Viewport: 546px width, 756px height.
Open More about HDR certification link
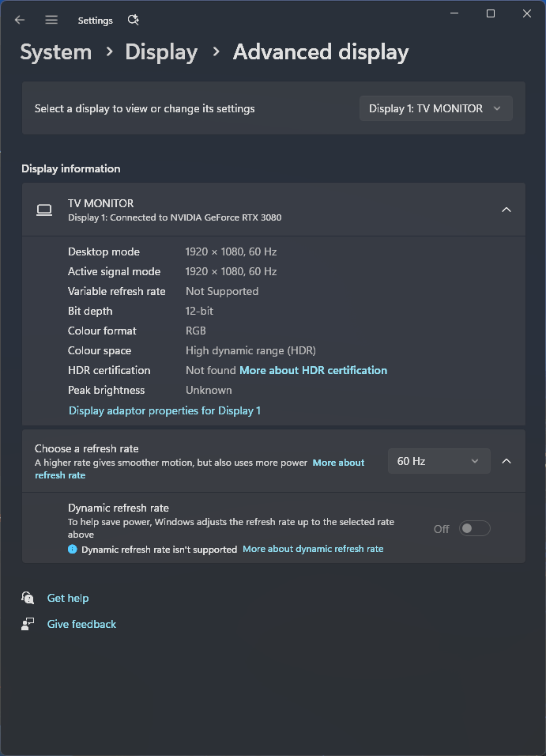point(313,370)
